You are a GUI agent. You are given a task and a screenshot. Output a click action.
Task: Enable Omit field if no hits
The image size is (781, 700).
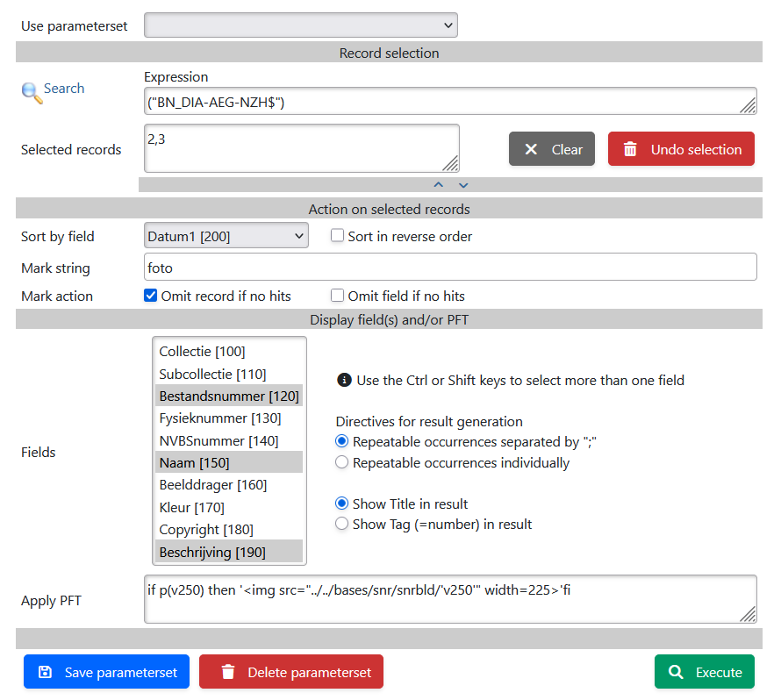337,296
